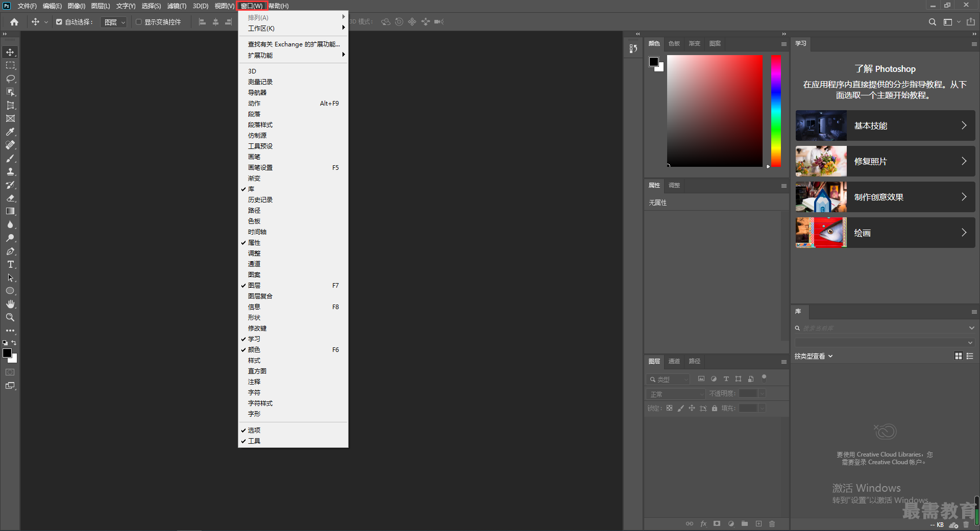The height and width of the screenshot is (531, 980).
Task: Open the 绘画 tutorial
Action: pos(885,233)
